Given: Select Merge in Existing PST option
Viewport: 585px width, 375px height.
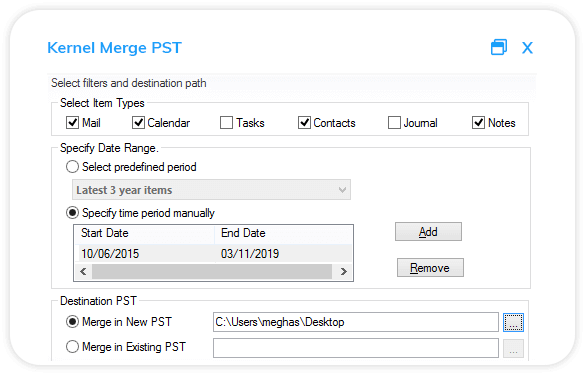Looking at the screenshot, I should point(72,347).
